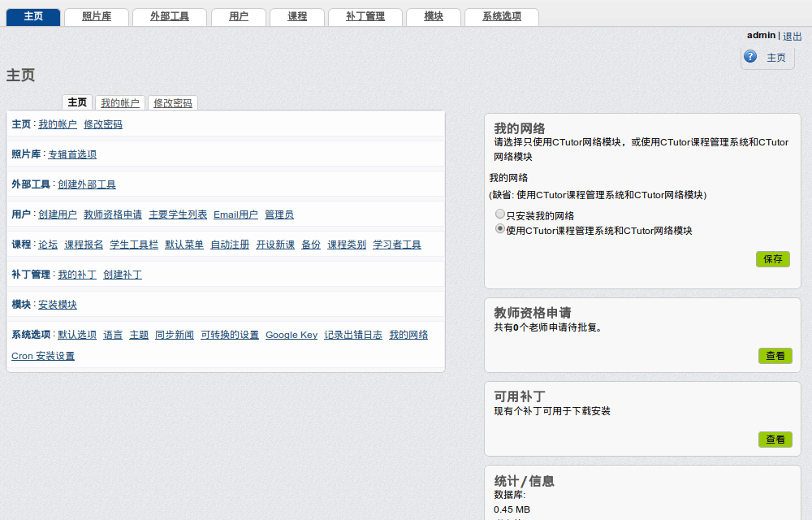Select 使用CTutor课程管理系统和CTutor网络模块 option
812x520 pixels.
coord(500,229)
